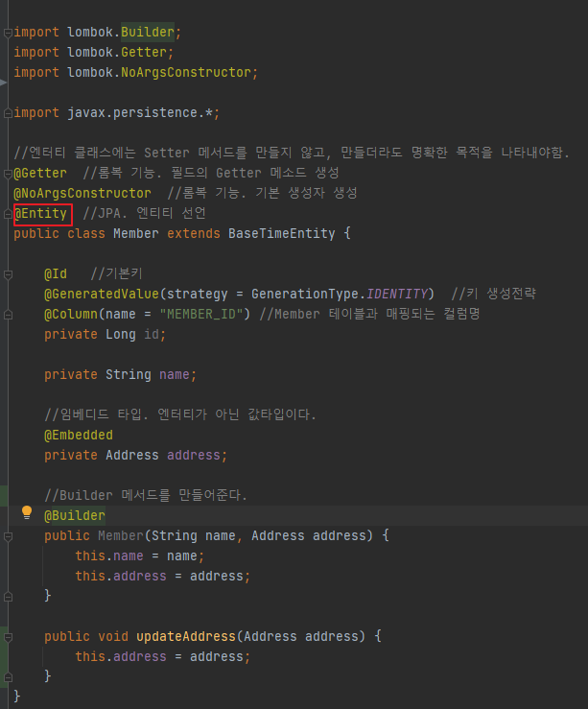588x709 pixels.
Task: Click the Long type in private Long id
Action: (121, 334)
